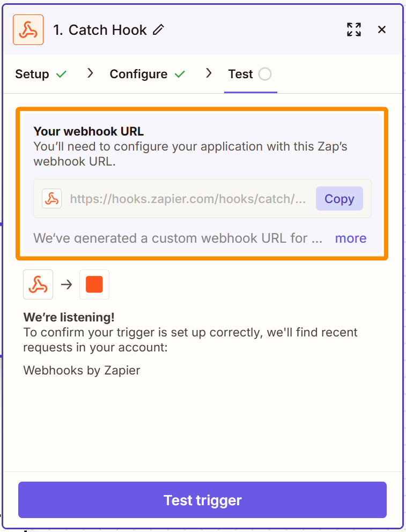Click the expand to fullscreen icon
The width and height of the screenshot is (406, 532).
pyautogui.click(x=354, y=30)
